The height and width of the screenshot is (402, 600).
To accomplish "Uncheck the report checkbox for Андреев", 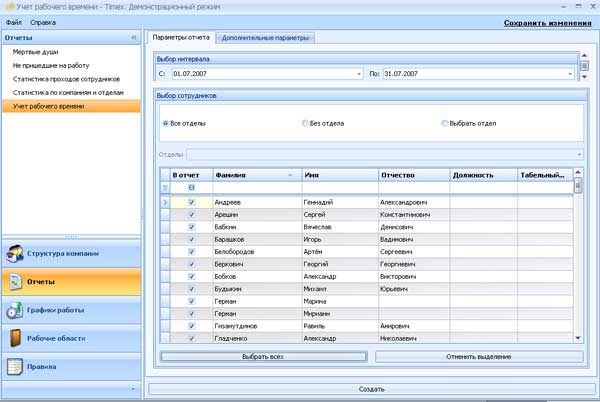I will coord(192,202).
